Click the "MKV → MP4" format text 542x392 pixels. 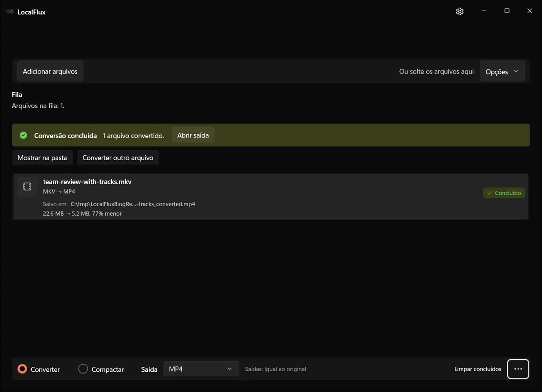(59, 192)
